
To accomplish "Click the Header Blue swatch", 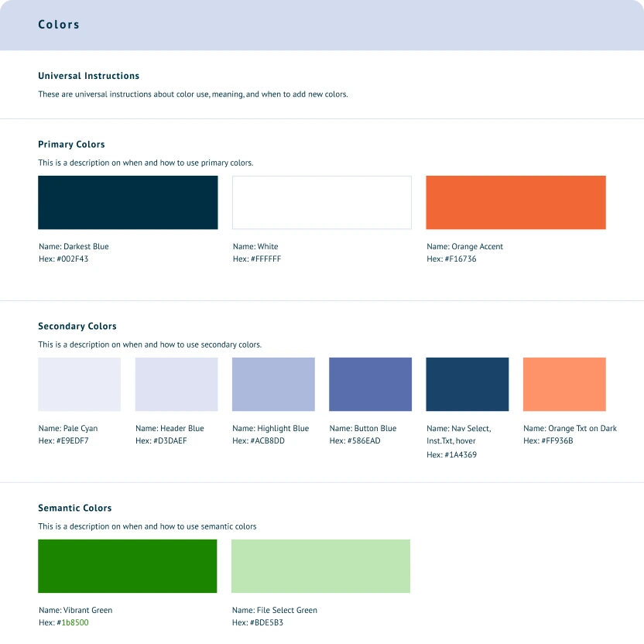I will pos(176,384).
